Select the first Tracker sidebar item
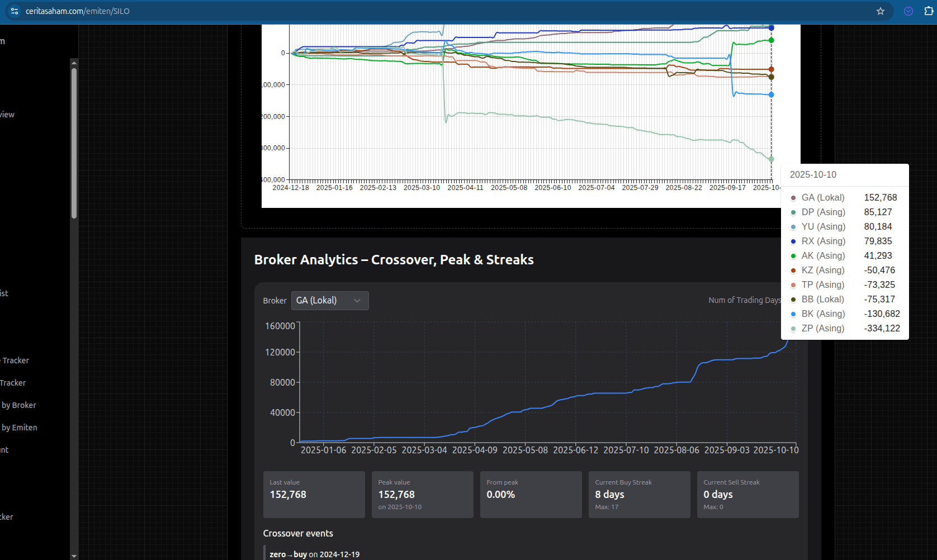This screenshot has width=937, height=560. 15,360
